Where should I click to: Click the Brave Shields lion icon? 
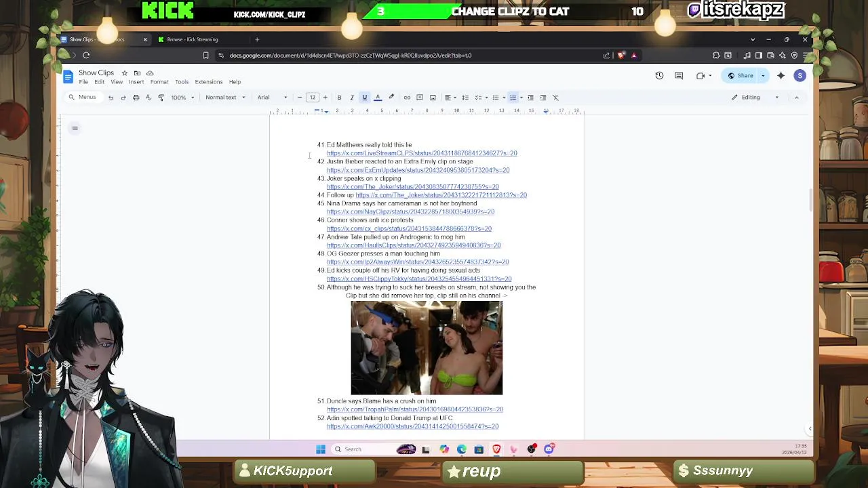(x=620, y=56)
